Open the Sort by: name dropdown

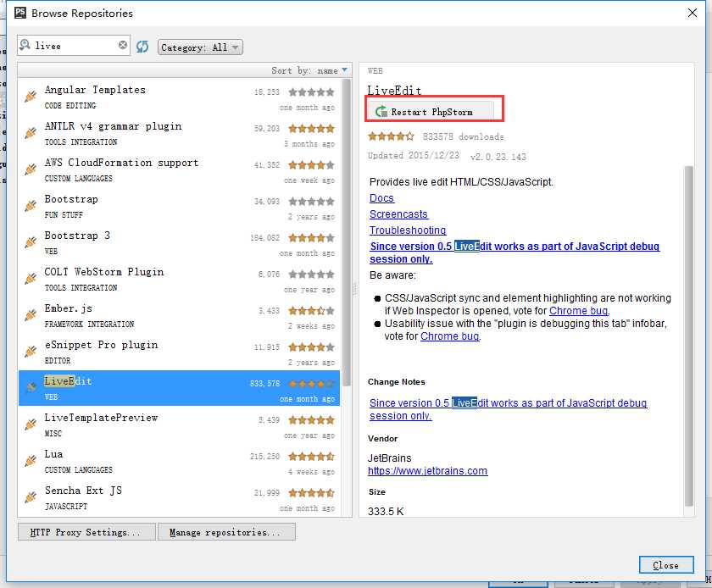[x=309, y=70]
